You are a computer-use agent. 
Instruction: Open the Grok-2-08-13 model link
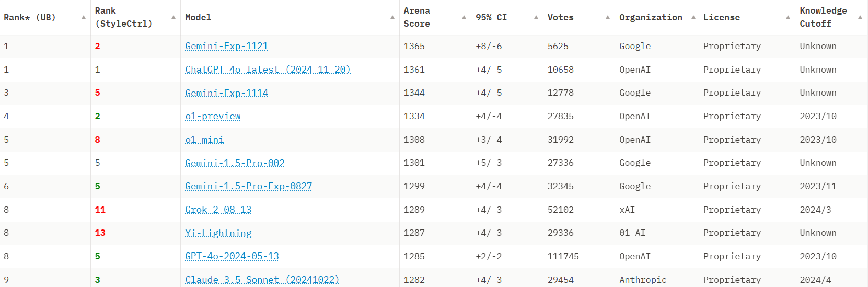point(218,210)
